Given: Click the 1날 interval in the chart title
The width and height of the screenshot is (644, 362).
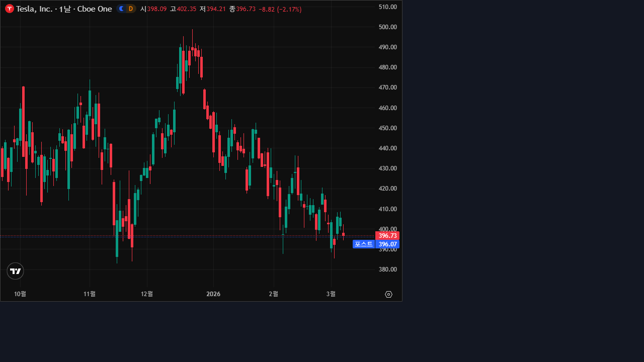Looking at the screenshot, I should click(65, 9).
